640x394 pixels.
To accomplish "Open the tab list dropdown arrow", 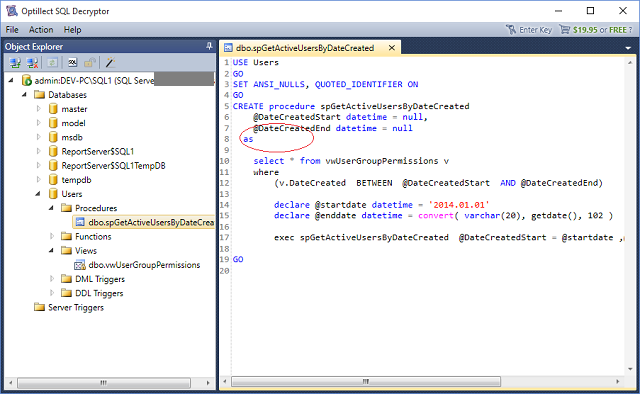I will pyautogui.click(x=628, y=48).
